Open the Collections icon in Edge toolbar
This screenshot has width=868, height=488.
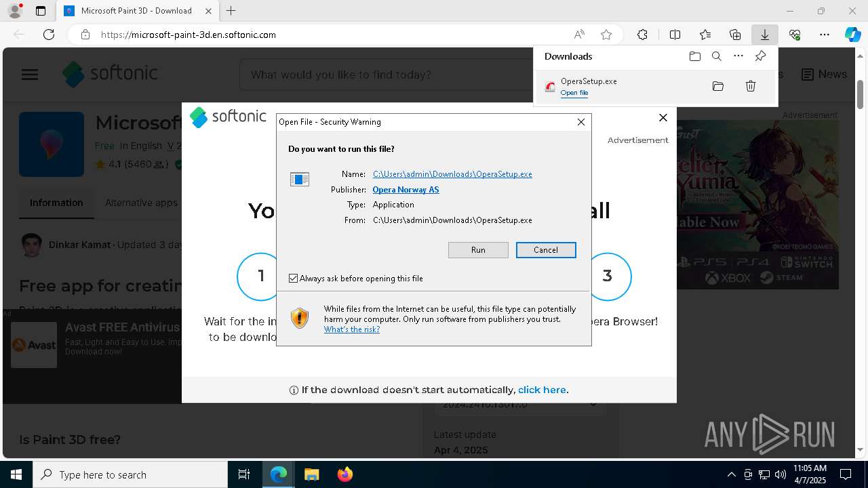[735, 35]
